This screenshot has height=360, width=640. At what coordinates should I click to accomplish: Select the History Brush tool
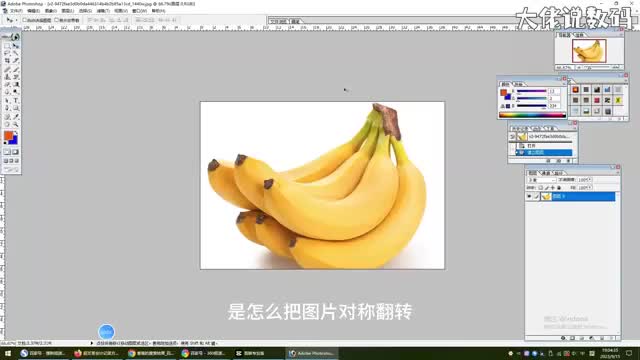(16, 77)
